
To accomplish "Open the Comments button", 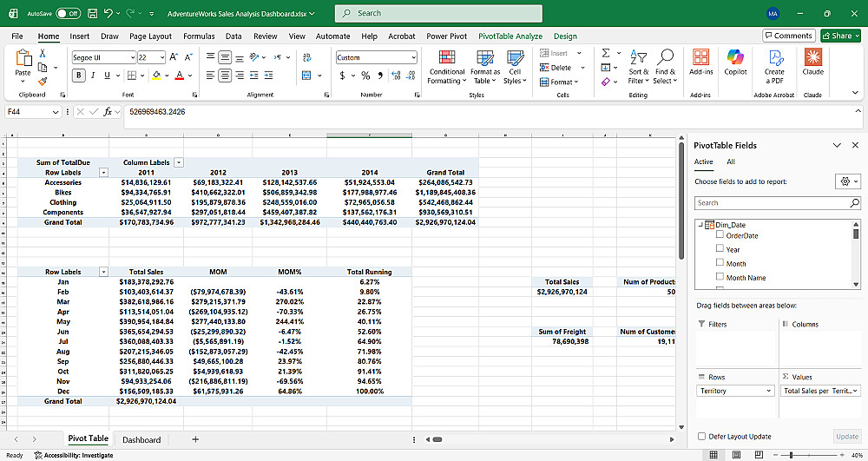I will pos(788,36).
